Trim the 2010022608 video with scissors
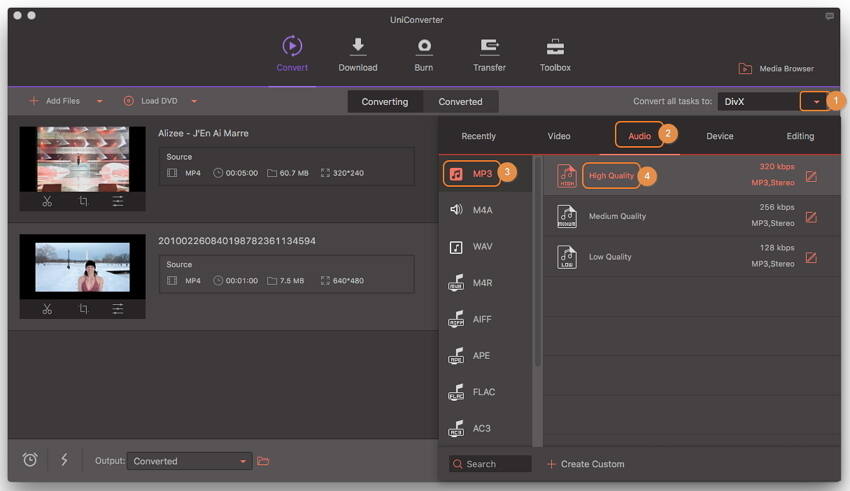850x491 pixels. point(47,309)
